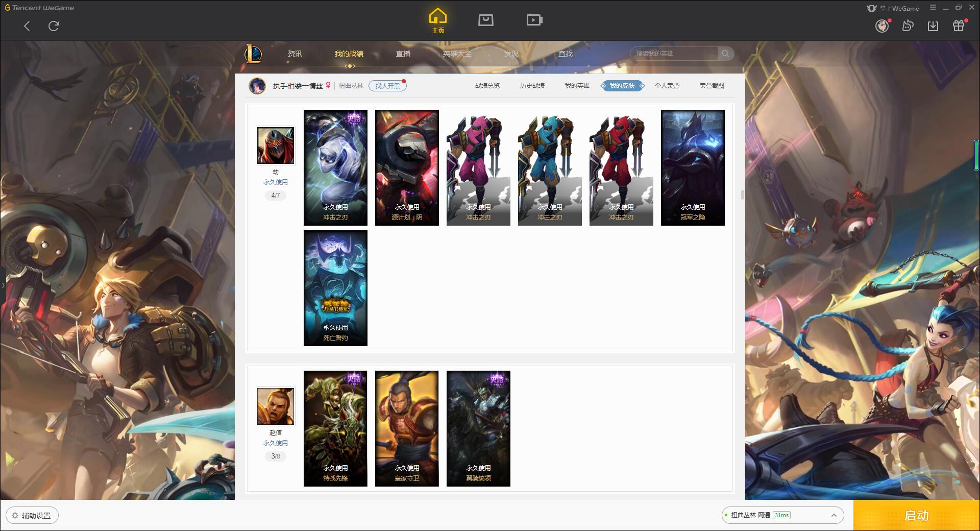Click the gear icon in 辅助设置
Image resolution: width=980 pixels, height=531 pixels.
click(15, 516)
